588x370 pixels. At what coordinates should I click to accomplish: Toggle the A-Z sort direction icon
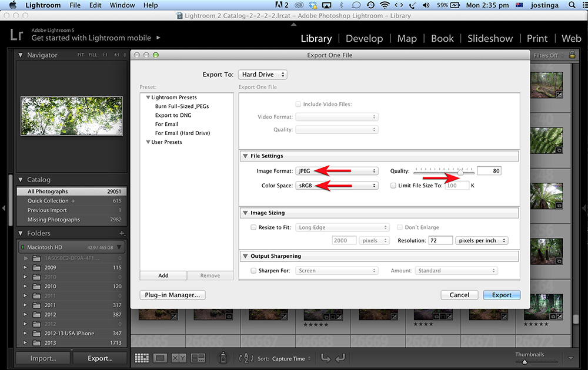tap(246, 358)
